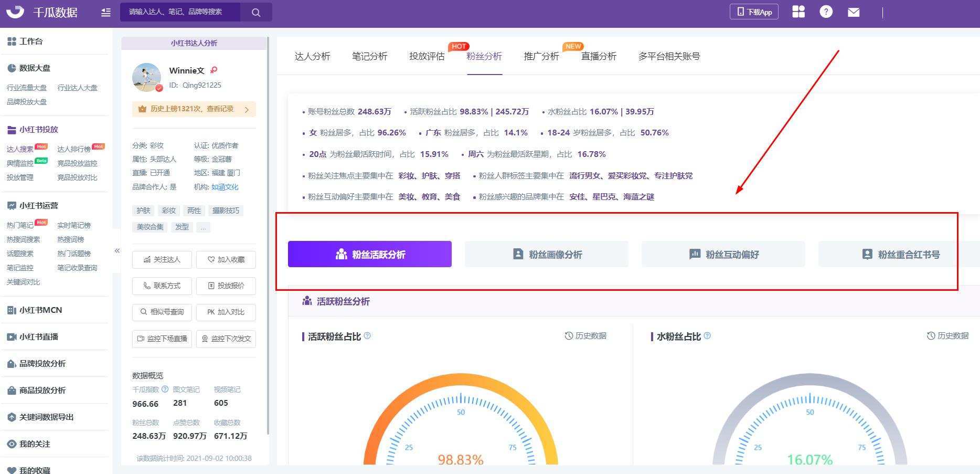Screen dimensions: 980x474
Task: Click the 加入收藏 button
Action: (226, 260)
